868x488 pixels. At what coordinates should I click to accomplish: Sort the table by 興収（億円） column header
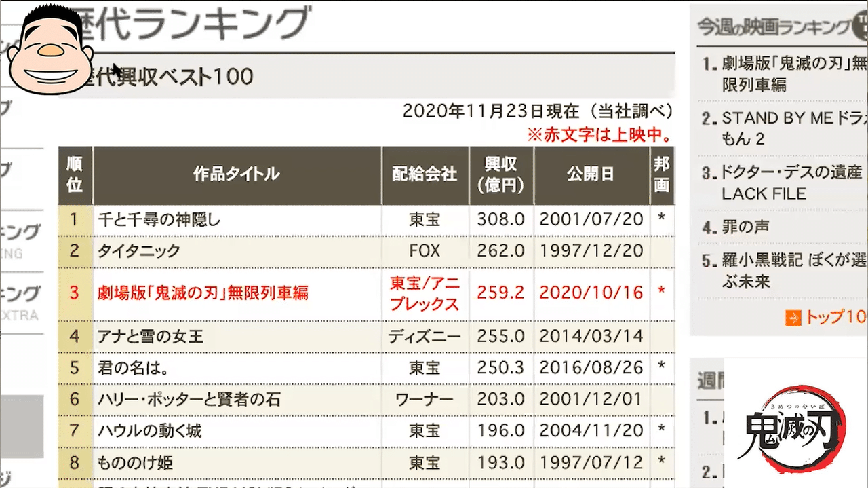pyautogui.click(x=501, y=174)
